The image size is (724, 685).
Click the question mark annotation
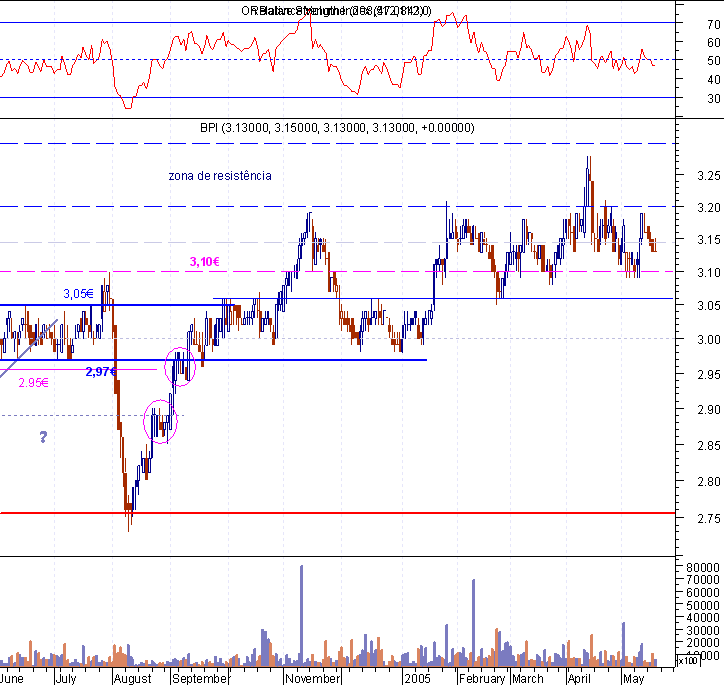pyautogui.click(x=43, y=437)
